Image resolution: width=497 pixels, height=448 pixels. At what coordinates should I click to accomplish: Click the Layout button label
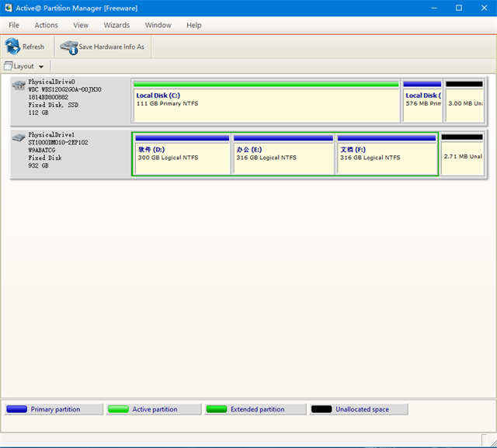tap(24, 66)
